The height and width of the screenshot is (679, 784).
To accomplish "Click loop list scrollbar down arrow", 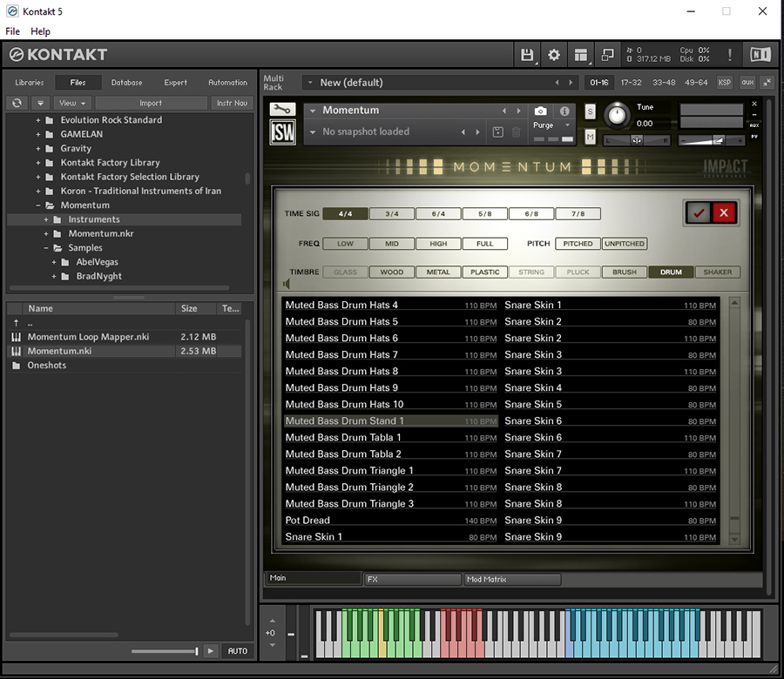I will (734, 539).
